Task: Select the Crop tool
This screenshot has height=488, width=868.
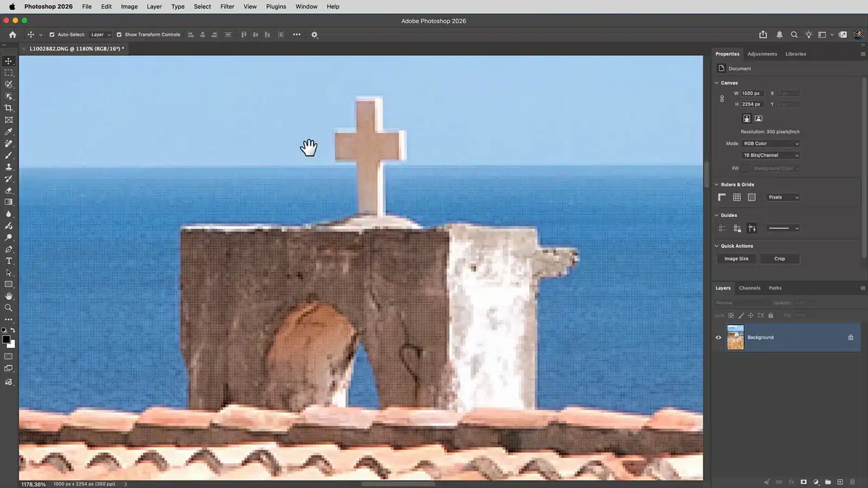Action: click(x=9, y=108)
